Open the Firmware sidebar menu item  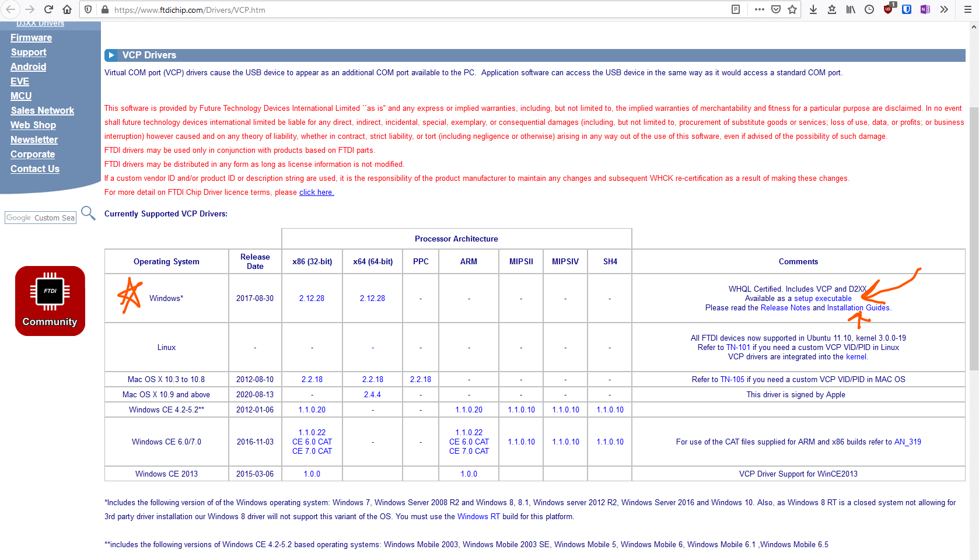point(31,37)
